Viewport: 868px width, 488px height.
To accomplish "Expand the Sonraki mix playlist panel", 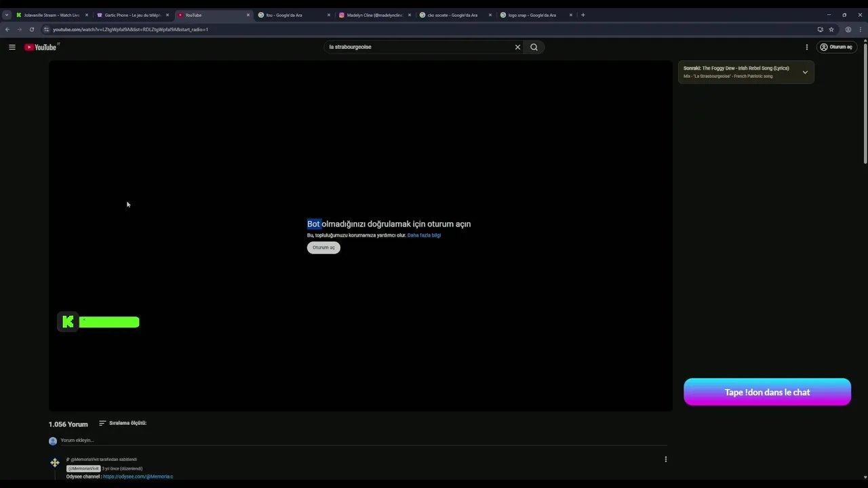I will 805,72.
